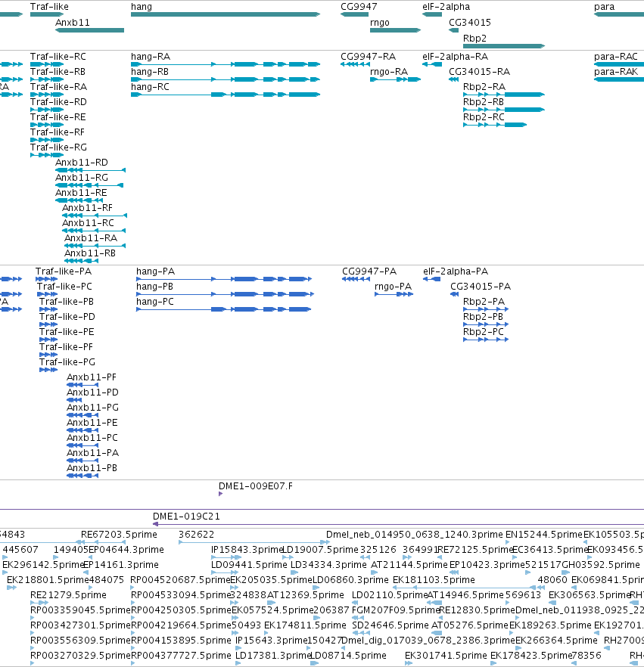Open the CG9947 gene label
This screenshot has height=667, width=644.
click(x=359, y=7)
